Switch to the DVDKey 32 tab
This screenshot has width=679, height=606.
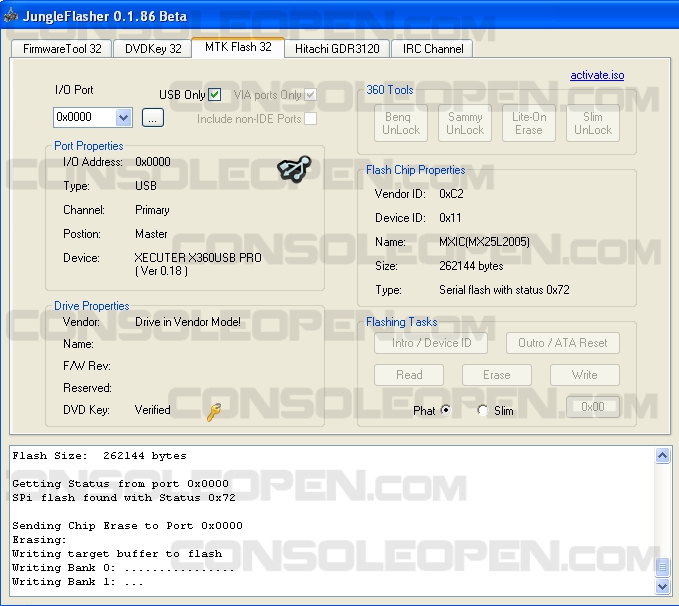(x=152, y=49)
